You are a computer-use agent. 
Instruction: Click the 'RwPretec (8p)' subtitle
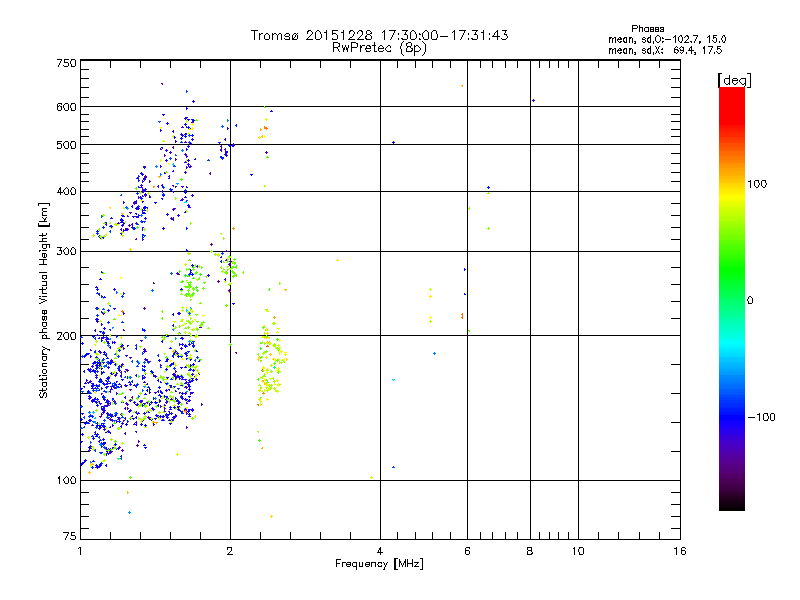point(379,48)
